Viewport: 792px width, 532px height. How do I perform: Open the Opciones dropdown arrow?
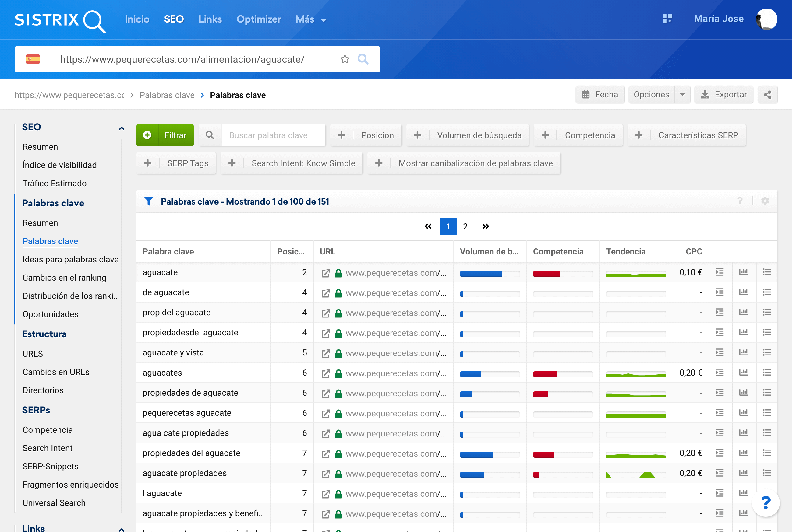click(x=682, y=95)
